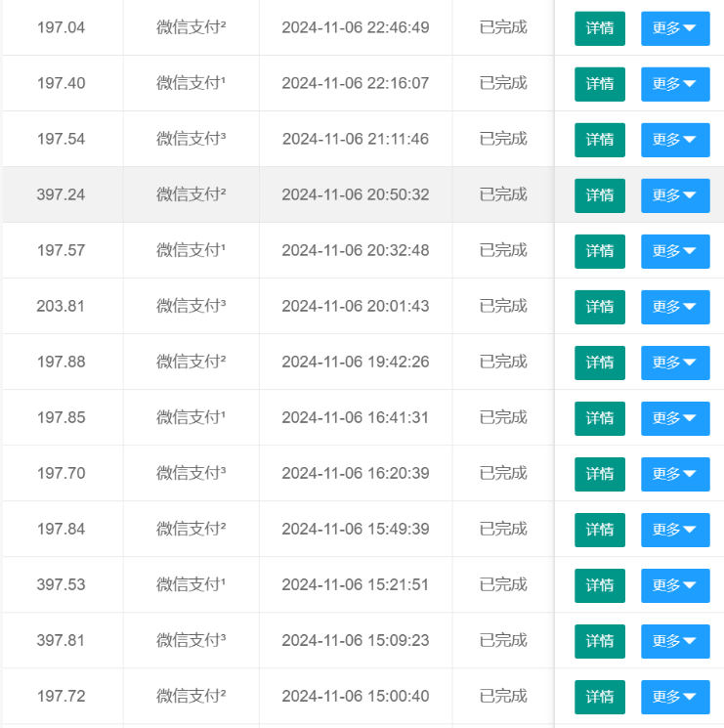
Task: Open 更多 dropdown for 203.81 order
Action: 674,307
